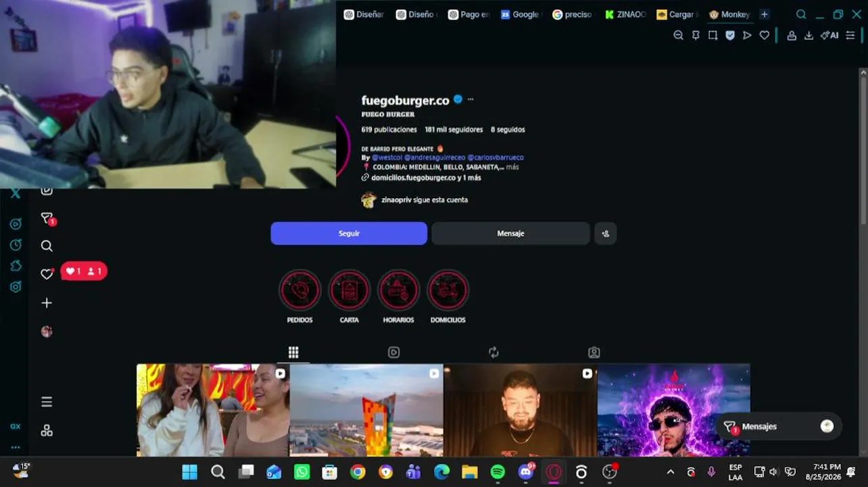Click the send/flow arrow icon in toolbar
The width and height of the screenshot is (868, 487).
pyautogui.click(x=747, y=35)
